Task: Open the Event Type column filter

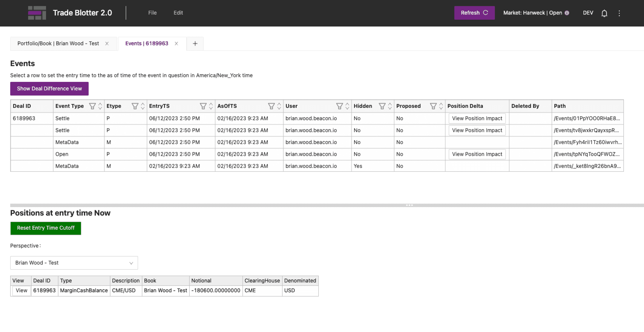Action: pyautogui.click(x=92, y=106)
